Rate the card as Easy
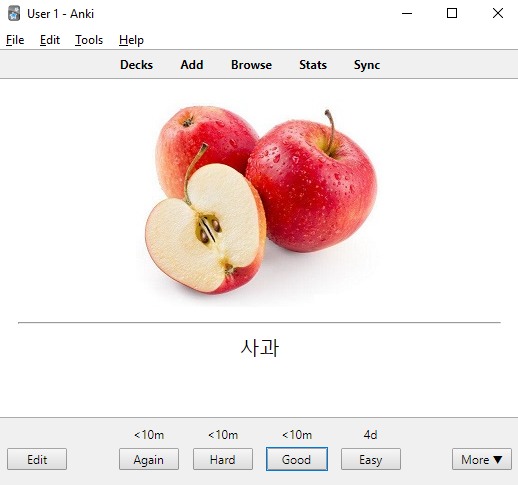Image resolution: width=518 pixels, height=485 pixels. point(371,459)
